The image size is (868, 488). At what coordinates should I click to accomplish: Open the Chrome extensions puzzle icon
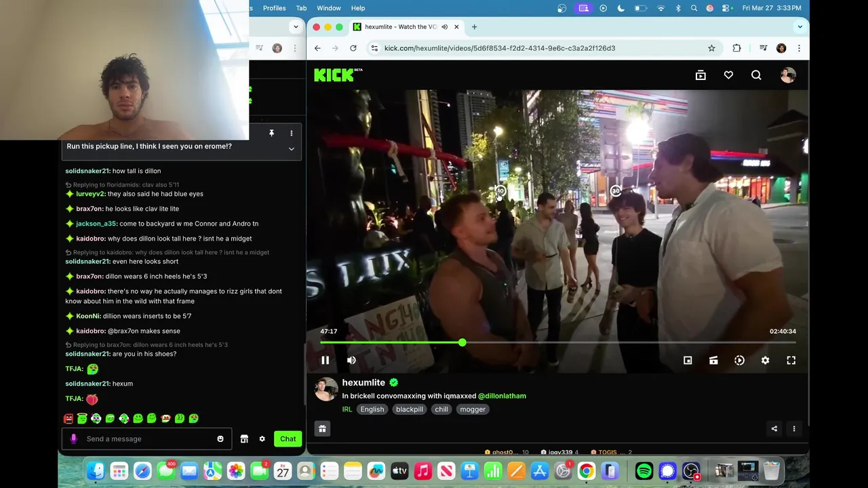(x=736, y=48)
